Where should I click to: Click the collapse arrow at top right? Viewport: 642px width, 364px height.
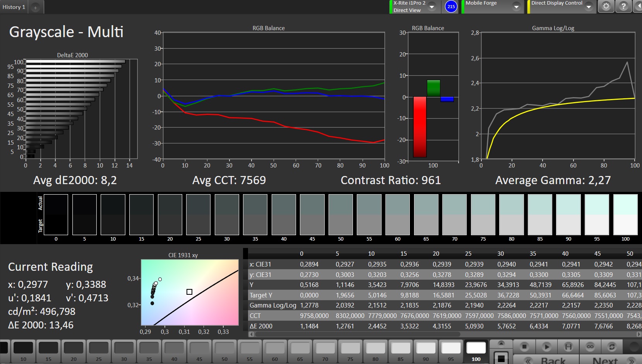point(638,6)
